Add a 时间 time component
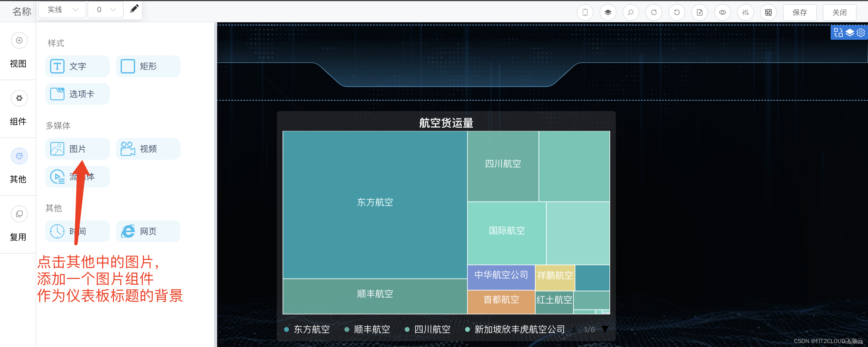 77,231
